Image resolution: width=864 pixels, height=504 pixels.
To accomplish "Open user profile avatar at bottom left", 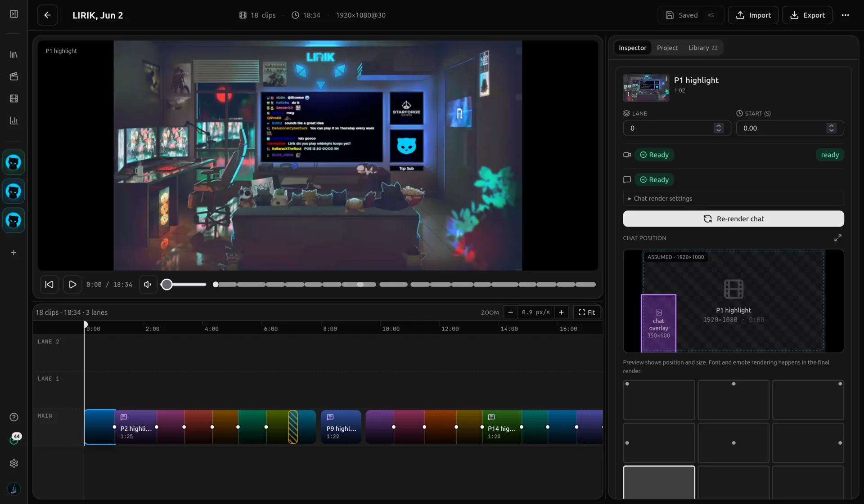I will tap(14, 489).
